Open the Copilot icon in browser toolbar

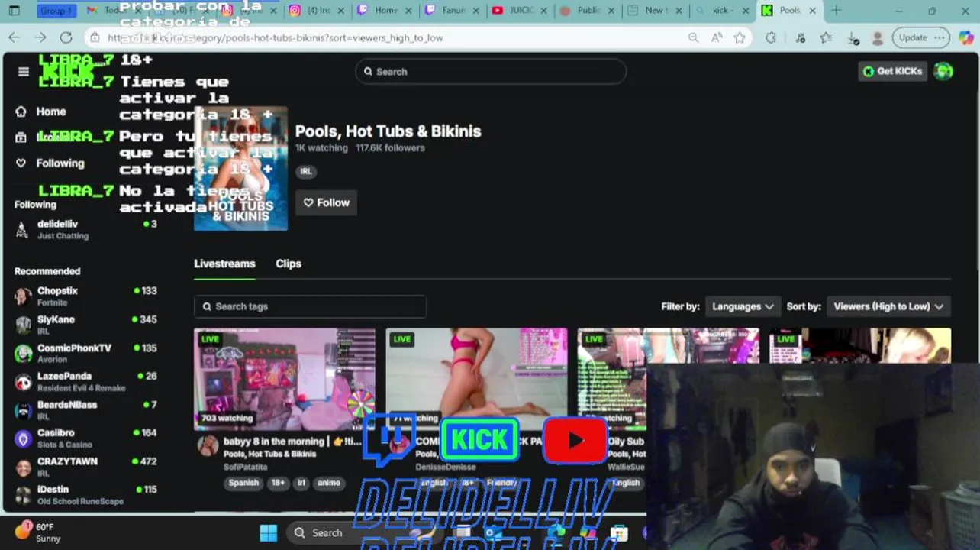tap(965, 37)
